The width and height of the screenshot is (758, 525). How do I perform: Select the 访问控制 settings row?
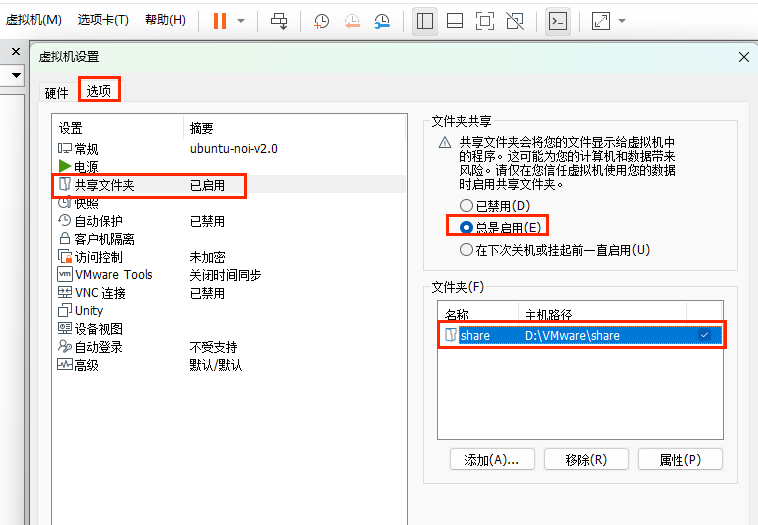(228, 257)
